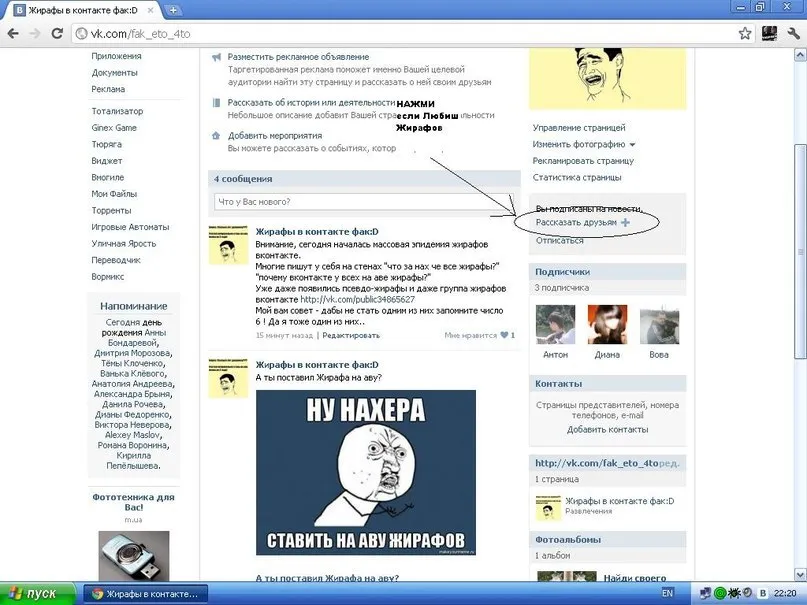
Task: Open the Chrome wrench settings menu
Action: point(793,34)
